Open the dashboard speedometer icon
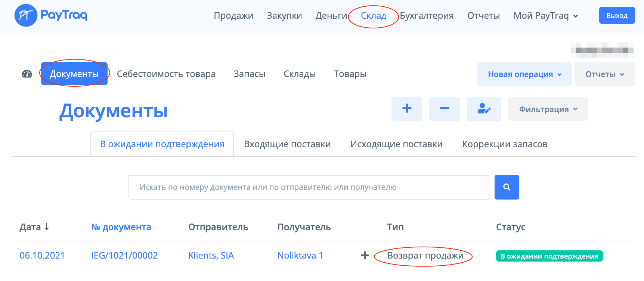Viewport: 644px width, 281px height. point(27,74)
